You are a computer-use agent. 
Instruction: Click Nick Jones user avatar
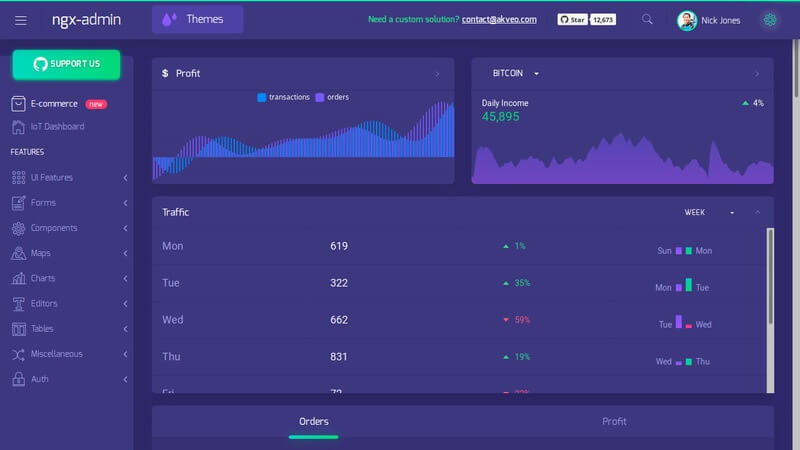pyautogui.click(x=687, y=20)
